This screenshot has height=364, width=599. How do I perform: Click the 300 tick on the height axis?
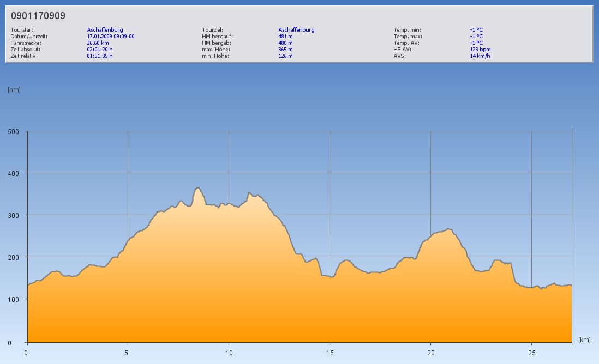pos(13,215)
